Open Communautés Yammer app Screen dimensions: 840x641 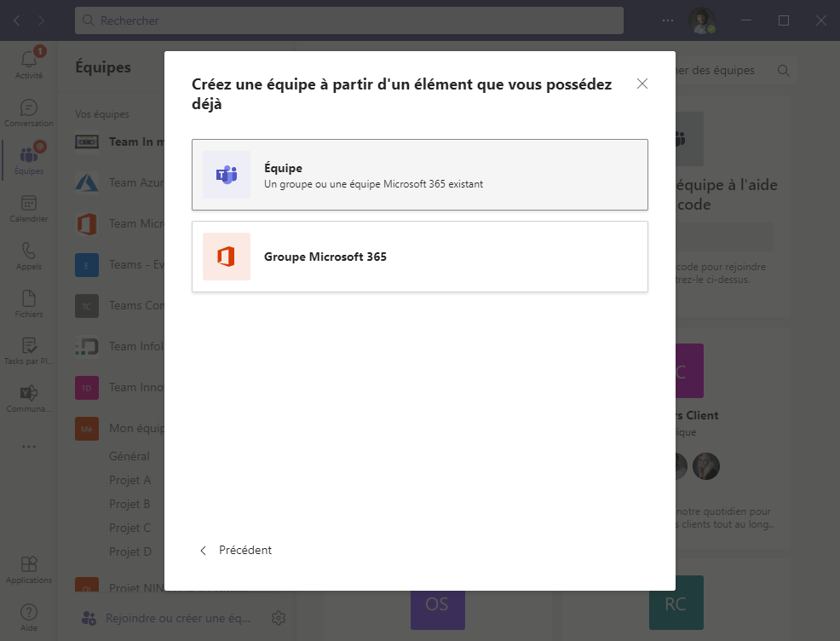[29, 399]
